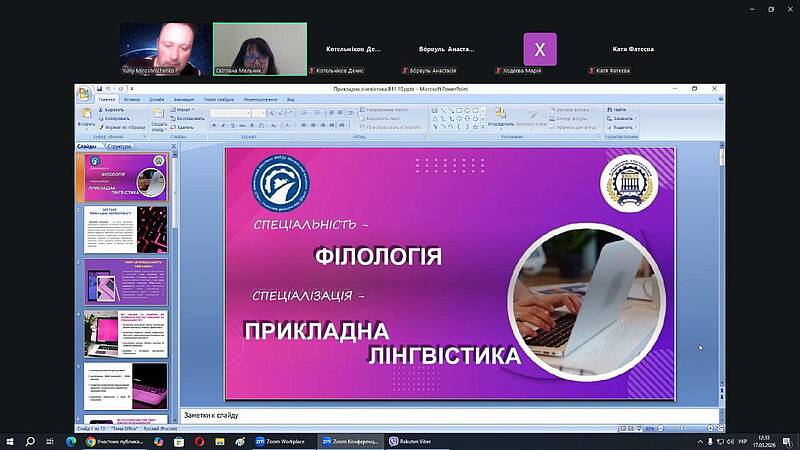Open the Анимация ribbon tab
Screen dimensions: 800x450
pyautogui.click(x=183, y=100)
